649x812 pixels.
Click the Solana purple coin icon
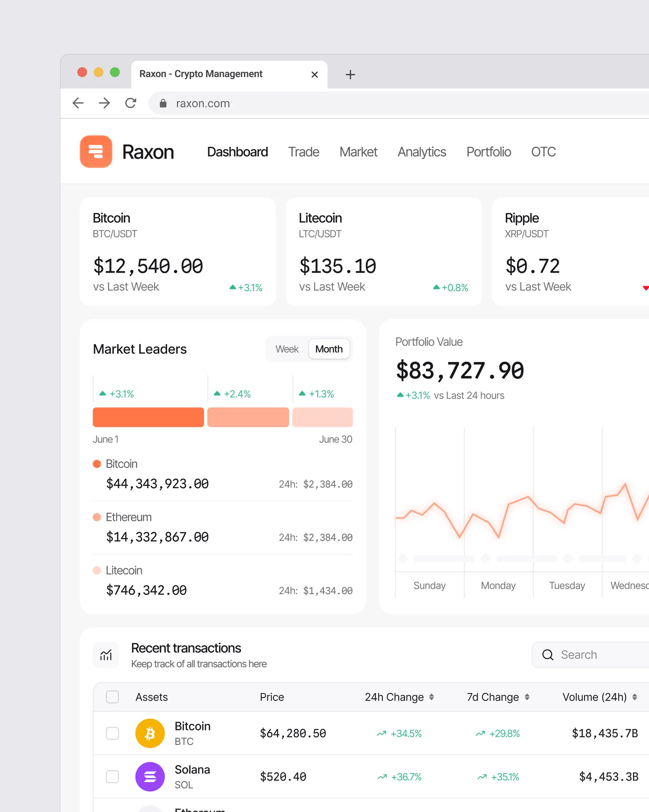(x=150, y=776)
